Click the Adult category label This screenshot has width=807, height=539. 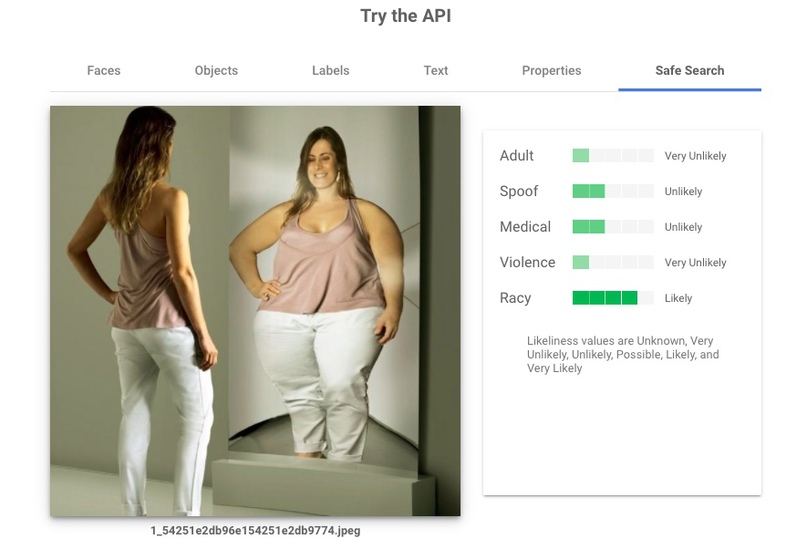(516, 155)
